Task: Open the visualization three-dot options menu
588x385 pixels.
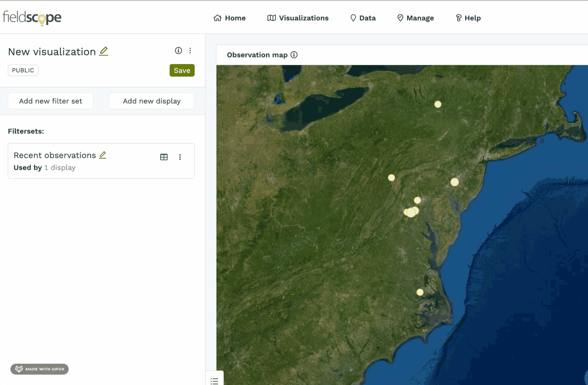Action: (x=190, y=51)
